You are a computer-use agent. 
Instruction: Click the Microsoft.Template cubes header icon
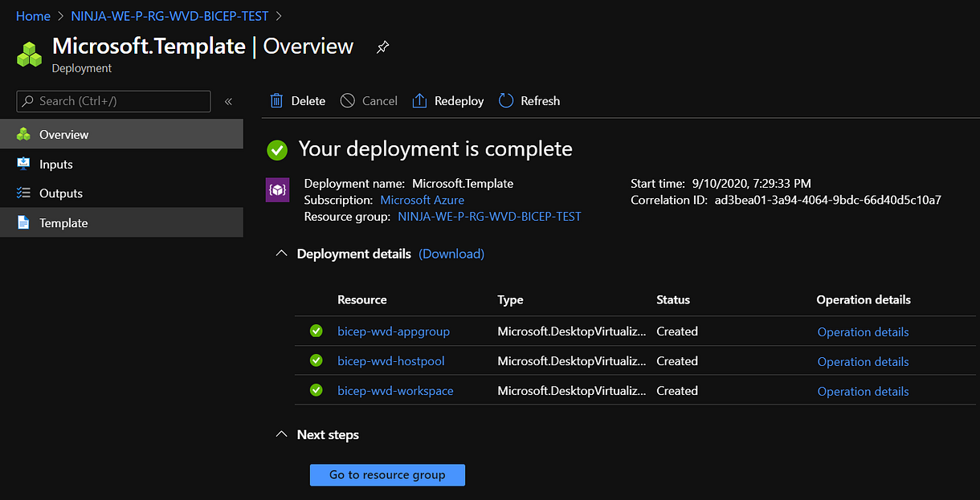pyautogui.click(x=30, y=54)
